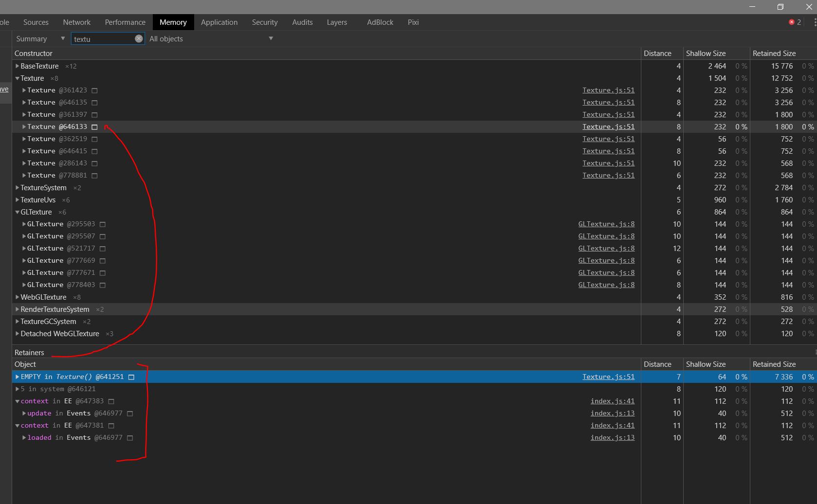Screen dimensions: 817x504
Task: Open the Performance panel tab
Action: [x=125, y=22]
